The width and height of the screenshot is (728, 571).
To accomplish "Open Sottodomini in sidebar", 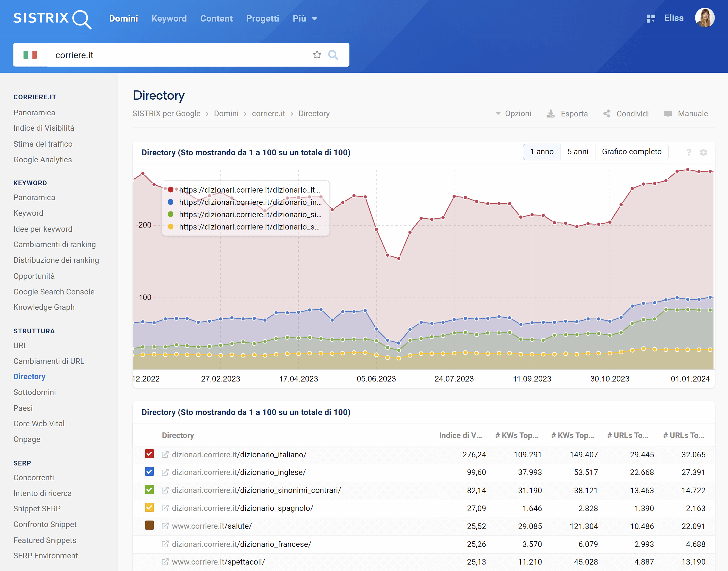I will tap(34, 392).
